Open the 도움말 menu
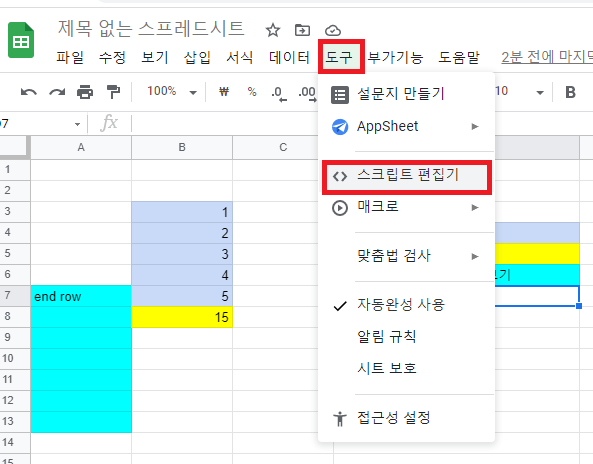The width and height of the screenshot is (593, 464). (459, 57)
